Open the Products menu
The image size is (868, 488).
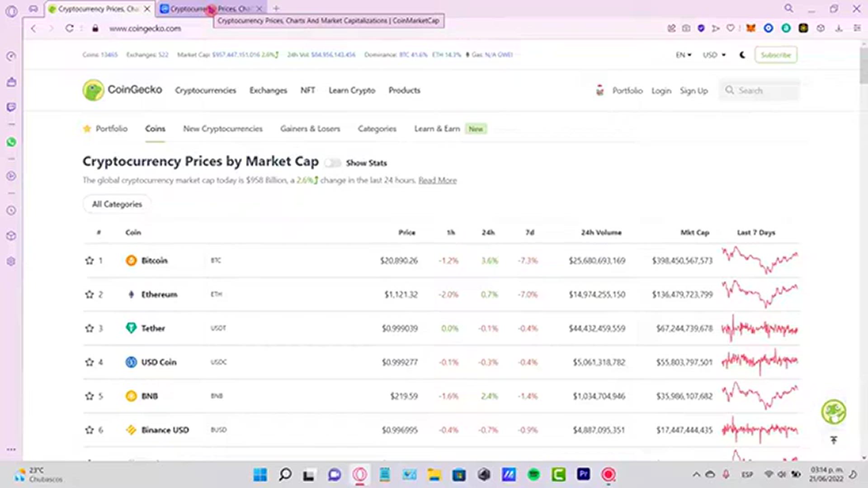click(x=404, y=90)
